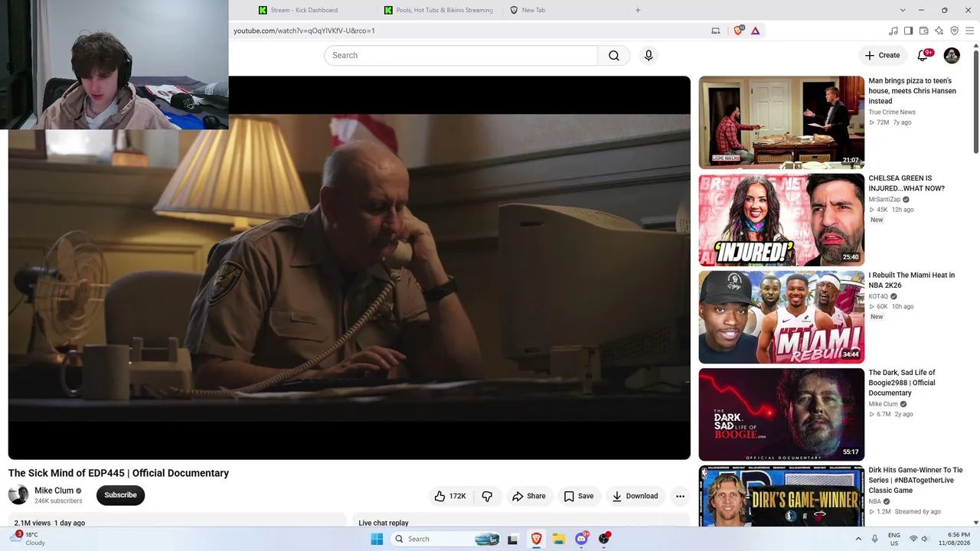Open the 'Live chat replay' section
980x551 pixels.
click(x=384, y=523)
